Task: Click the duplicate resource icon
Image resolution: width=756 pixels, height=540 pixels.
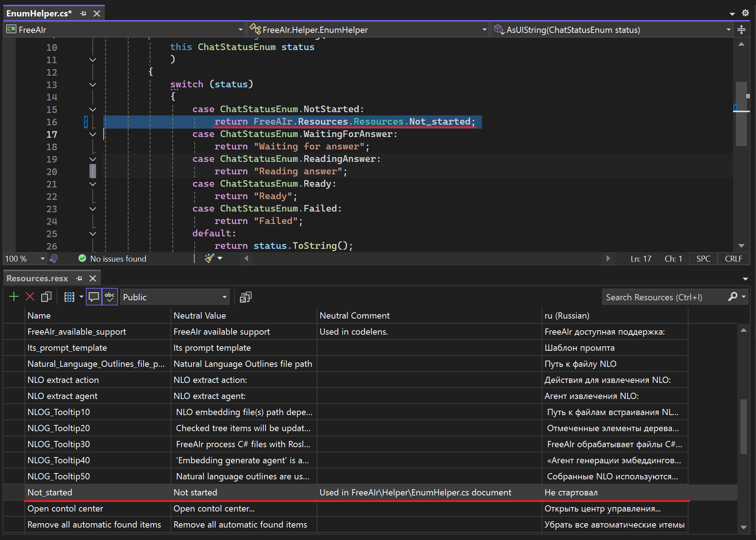Action: point(46,297)
